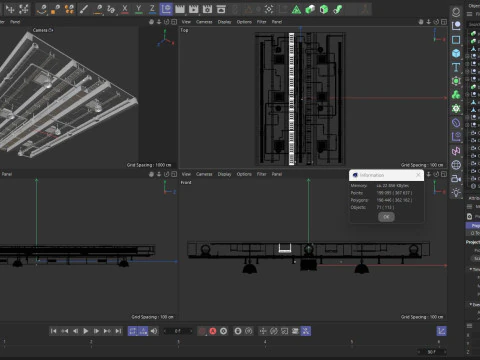Select the paint brush tool in toolbar
The image size is (480, 360).
tap(84, 9)
